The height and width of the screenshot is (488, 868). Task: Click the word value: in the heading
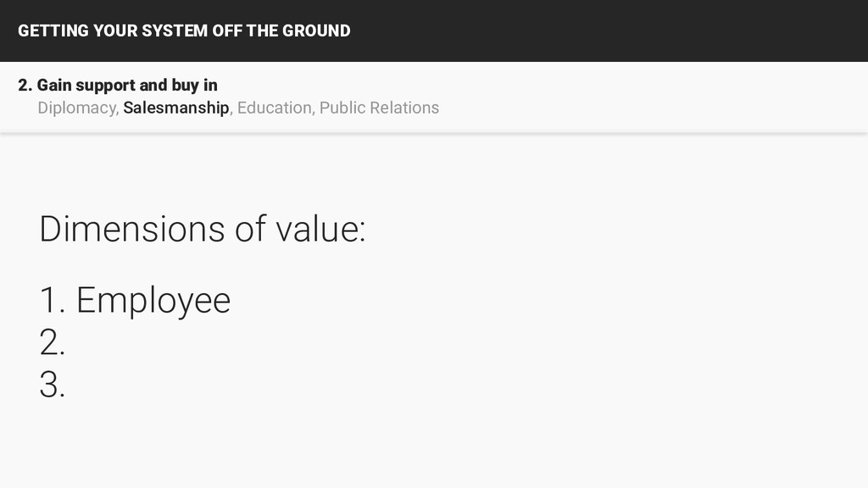[x=321, y=229]
